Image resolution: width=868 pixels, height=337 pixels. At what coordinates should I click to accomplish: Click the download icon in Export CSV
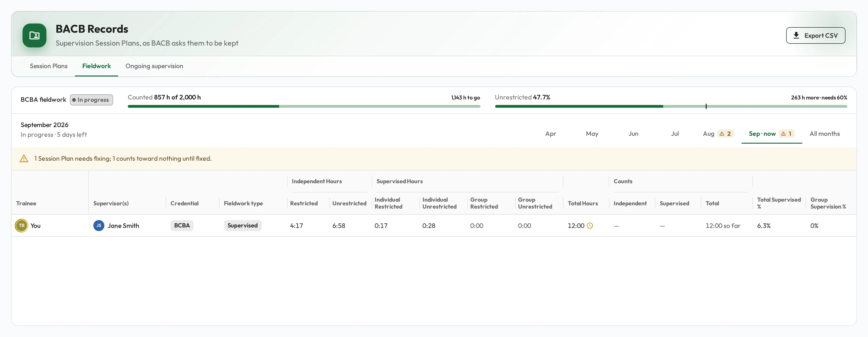click(796, 35)
